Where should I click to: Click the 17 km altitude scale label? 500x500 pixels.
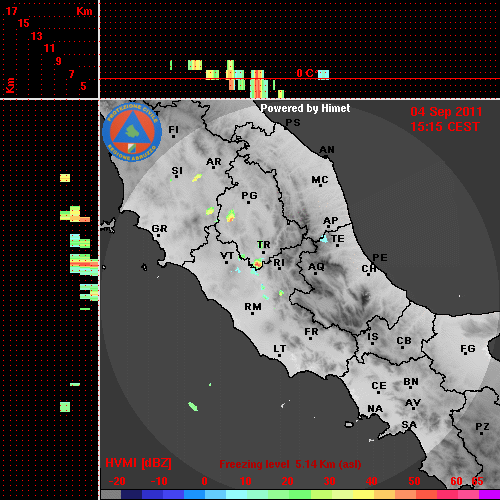click(11, 11)
